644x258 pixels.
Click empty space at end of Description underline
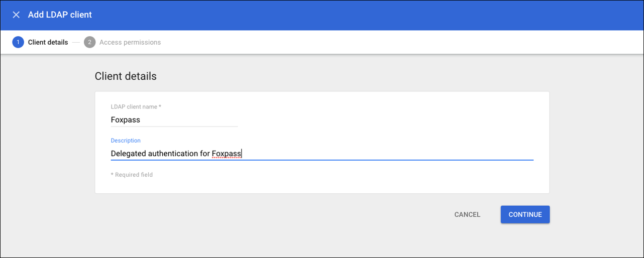tap(387, 154)
